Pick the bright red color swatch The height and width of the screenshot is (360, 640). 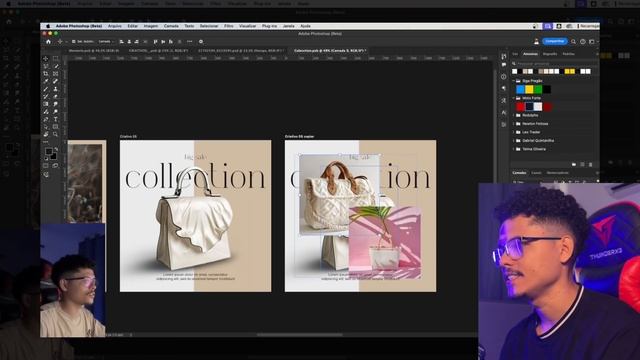tap(520, 107)
